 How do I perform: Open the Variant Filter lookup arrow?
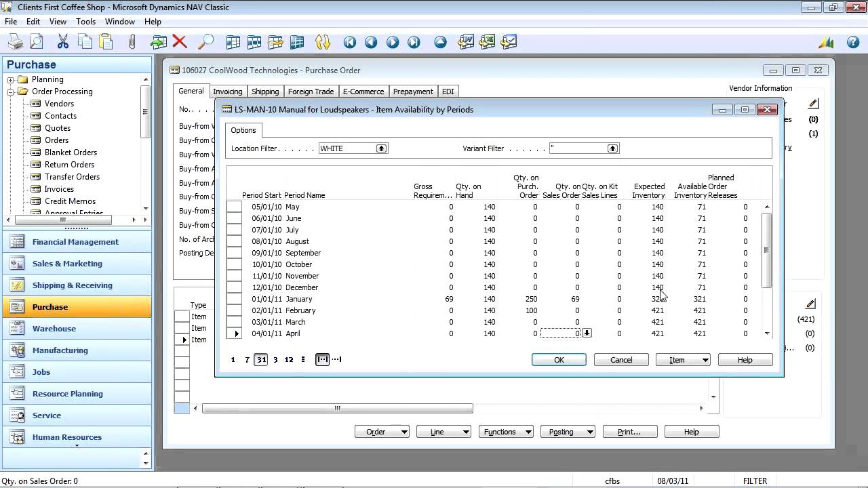[x=612, y=148]
